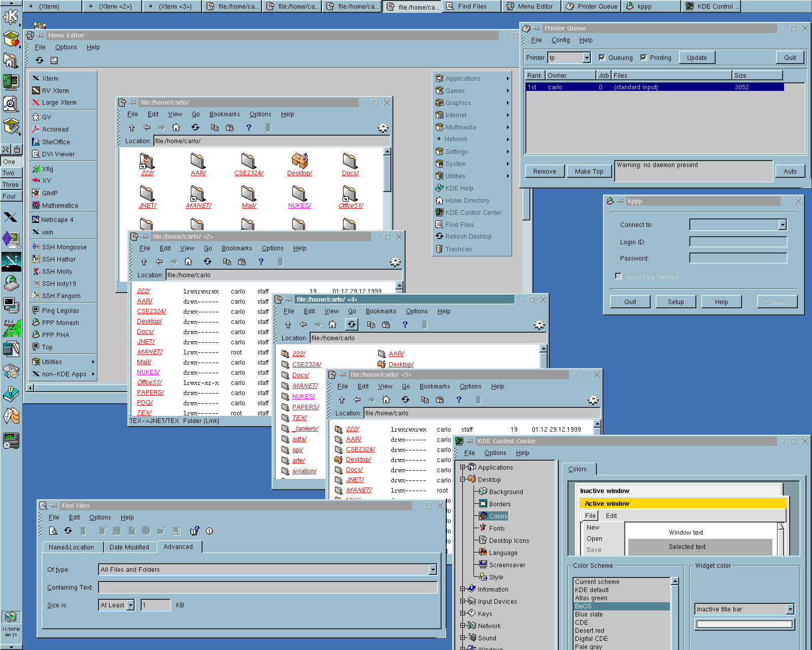Click the Up arrow in <3> window toolbar

tap(342, 400)
